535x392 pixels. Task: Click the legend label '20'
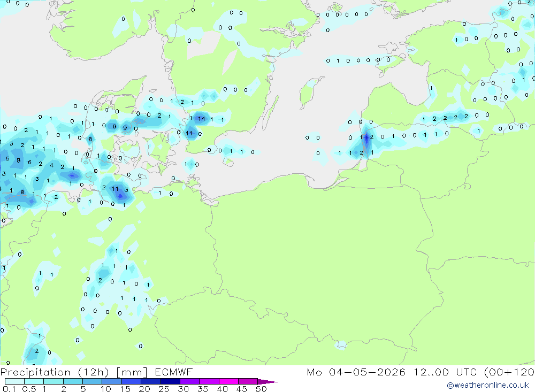(144, 389)
